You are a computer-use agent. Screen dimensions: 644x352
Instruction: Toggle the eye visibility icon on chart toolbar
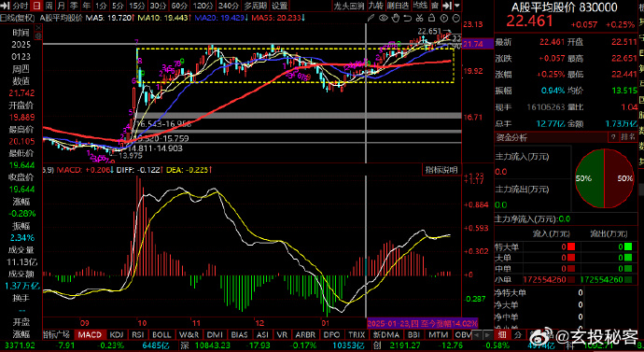coord(384,18)
